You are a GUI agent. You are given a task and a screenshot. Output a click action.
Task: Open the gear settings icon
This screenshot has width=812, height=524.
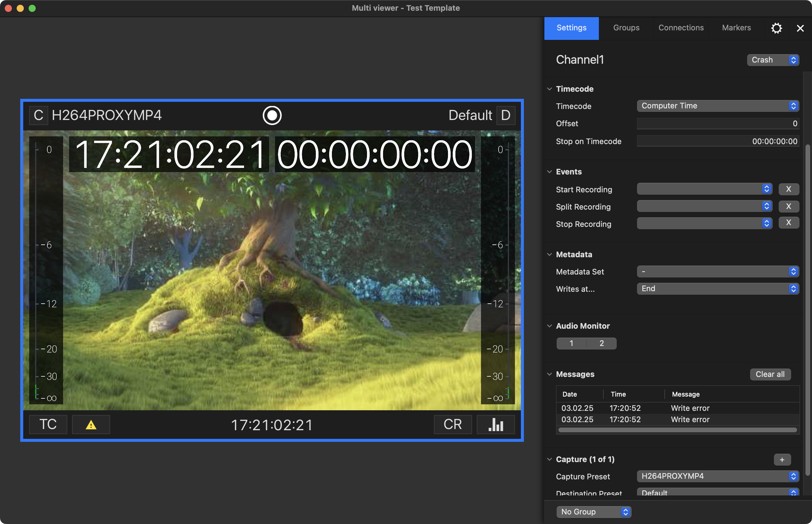[x=776, y=28]
